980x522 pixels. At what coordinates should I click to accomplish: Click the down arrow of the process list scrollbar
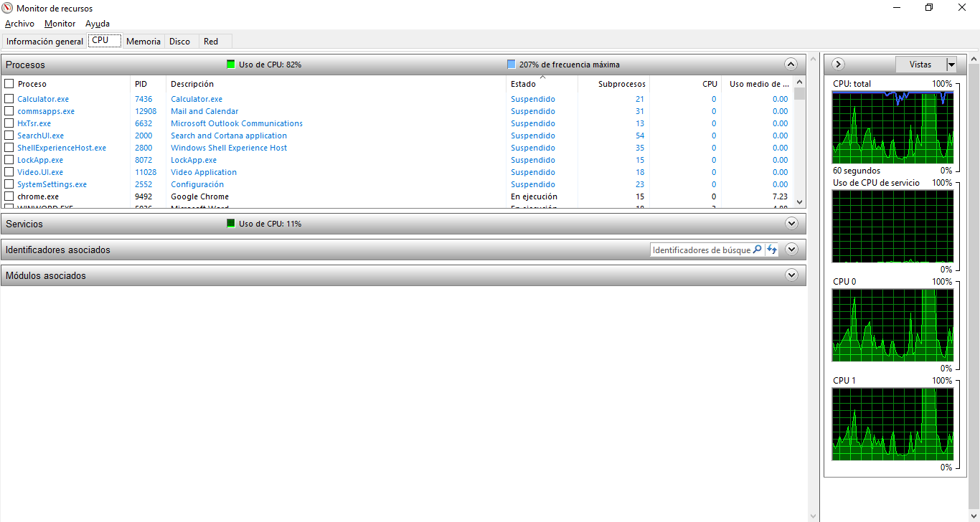pos(798,202)
